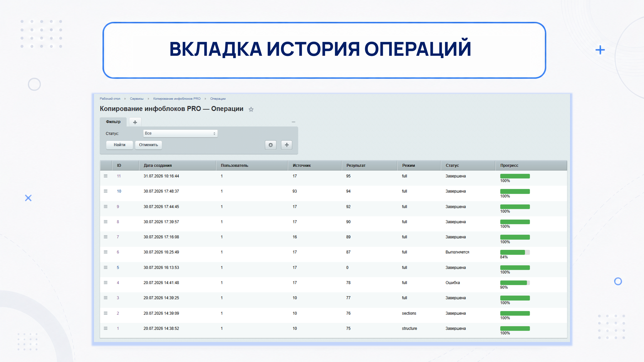Click the page title Копирование инфоблоков PRO — Операции
This screenshot has height=362, width=644.
coord(172,109)
